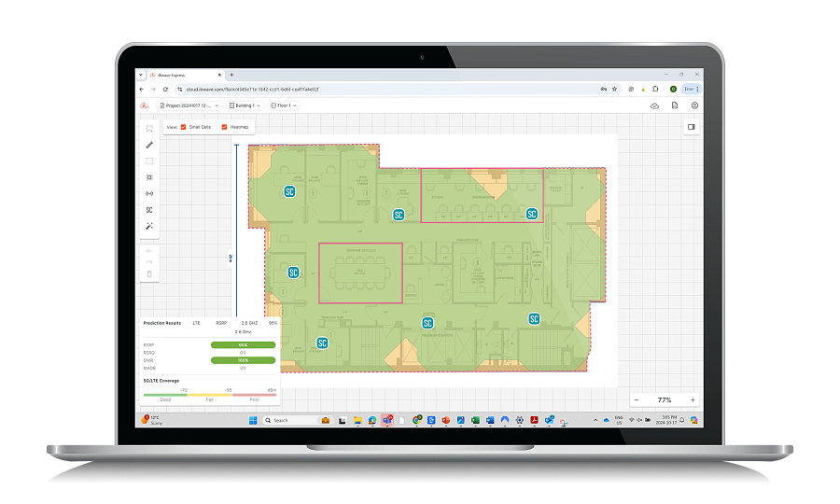Image resolution: width=840 pixels, height=504 pixels.
Task: Zoom out with the minus button
Action: [x=637, y=400]
